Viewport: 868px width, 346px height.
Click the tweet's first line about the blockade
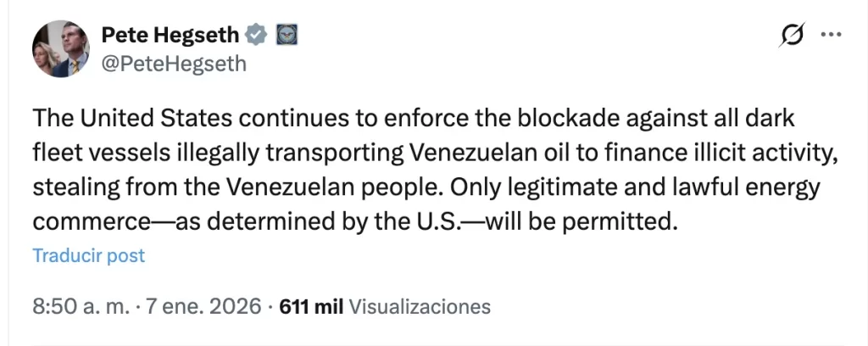[x=414, y=118]
